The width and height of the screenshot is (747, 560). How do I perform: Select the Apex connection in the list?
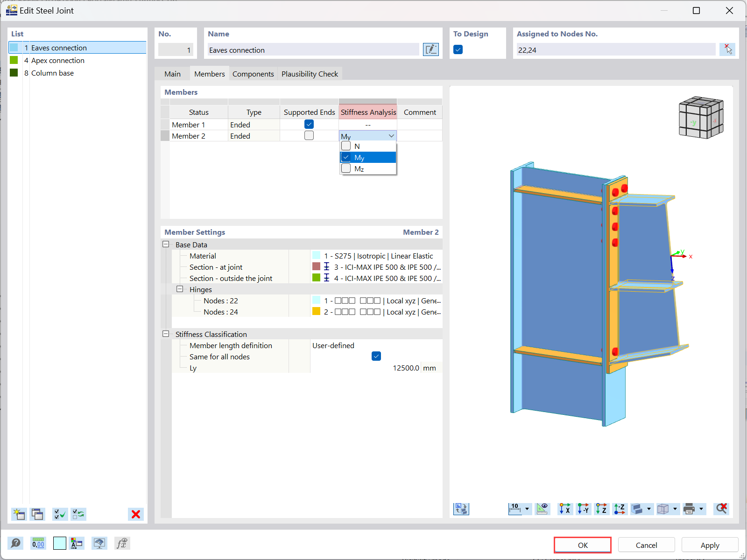(x=57, y=60)
